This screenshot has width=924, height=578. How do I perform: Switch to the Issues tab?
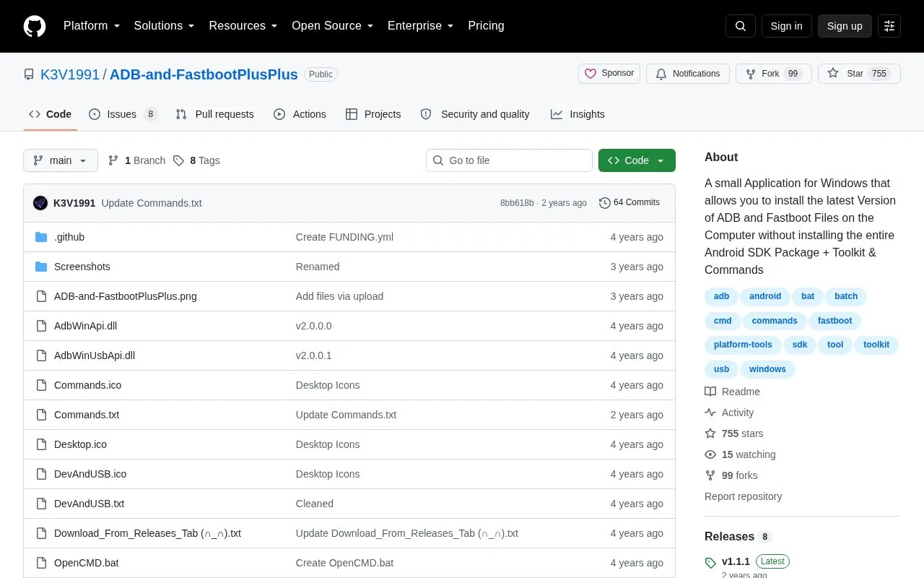pyautogui.click(x=123, y=114)
